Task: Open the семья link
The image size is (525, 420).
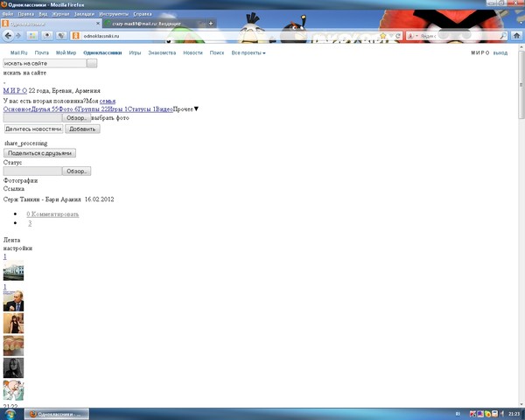Action: click(x=108, y=101)
